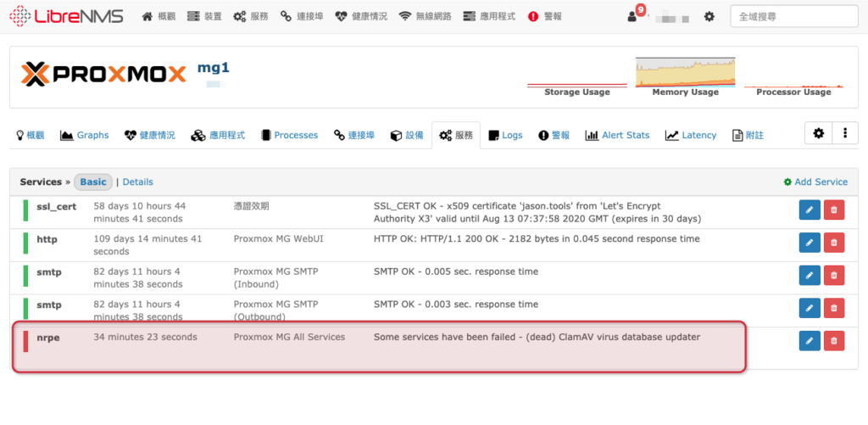Open the mg1 device name link
This screenshot has height=425, width=868.
point(213,68)
